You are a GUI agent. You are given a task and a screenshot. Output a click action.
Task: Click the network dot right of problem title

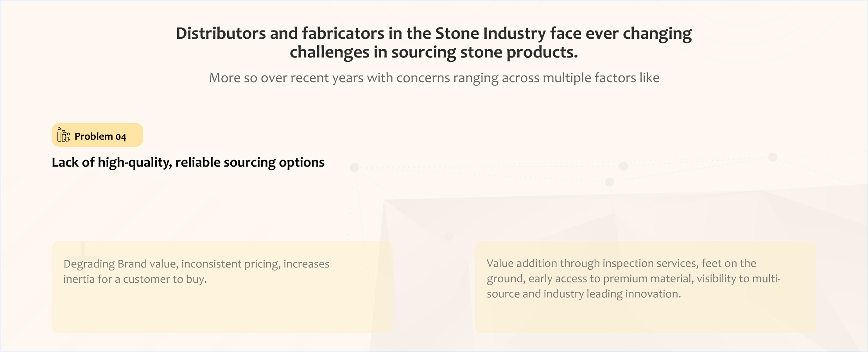(x=355, y=168)
